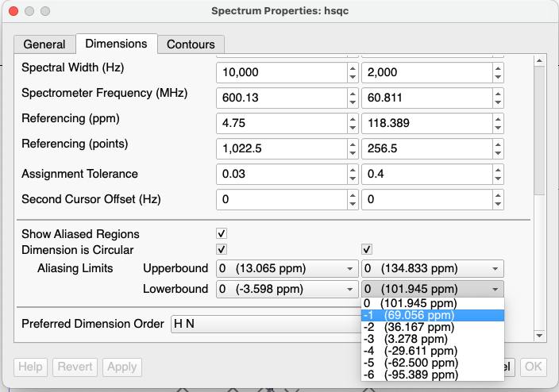The height and width of the screenshot is (392, 559).
Task: Open the Contours tab
Action: [191, 44]
